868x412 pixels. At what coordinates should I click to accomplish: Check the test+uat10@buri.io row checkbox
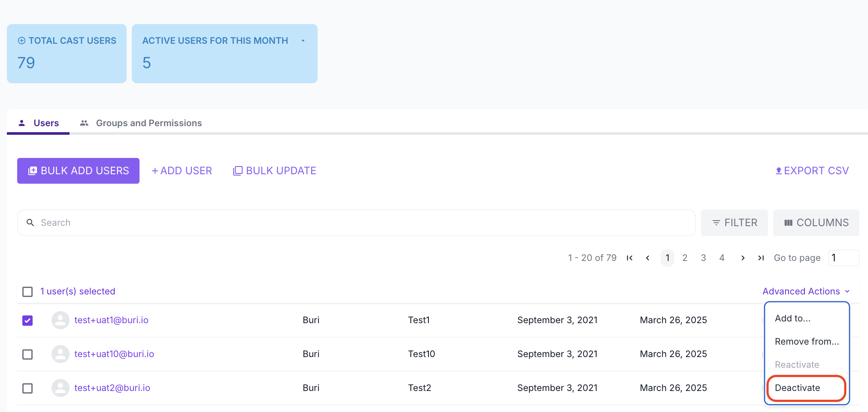(x=27, y=354)
